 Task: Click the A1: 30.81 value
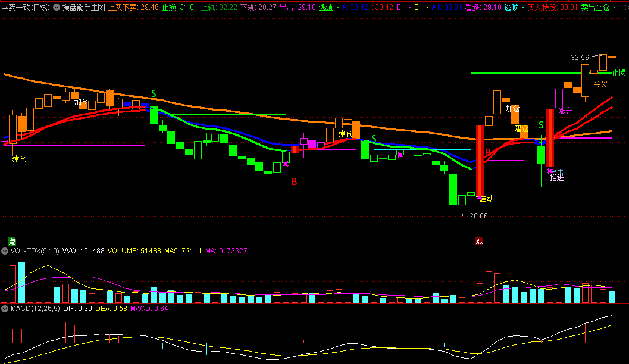446,7
